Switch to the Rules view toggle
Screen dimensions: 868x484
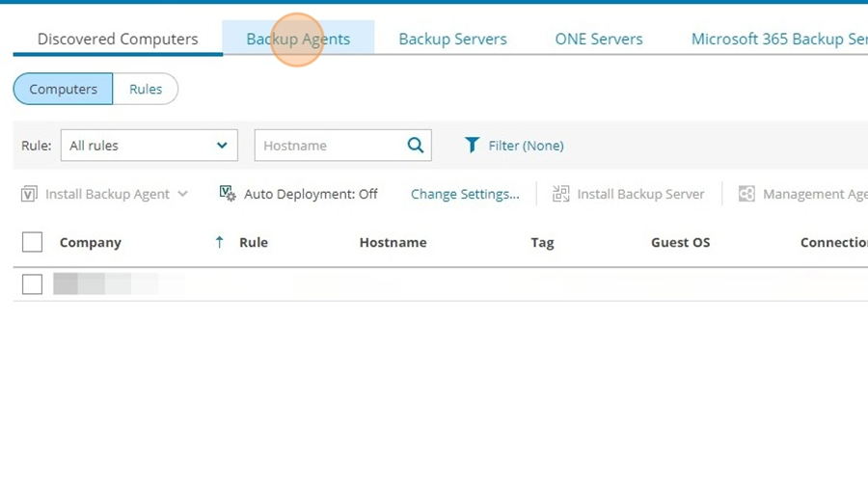point(146,89)
